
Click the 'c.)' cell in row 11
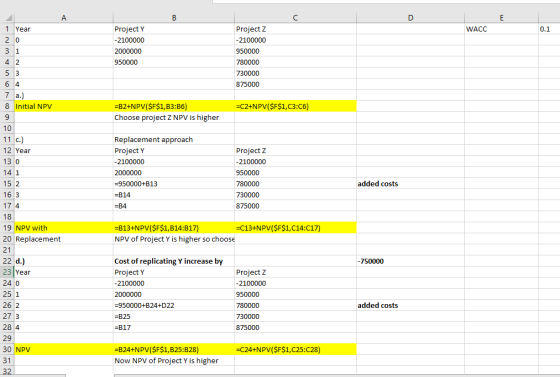tap(64, 140)
